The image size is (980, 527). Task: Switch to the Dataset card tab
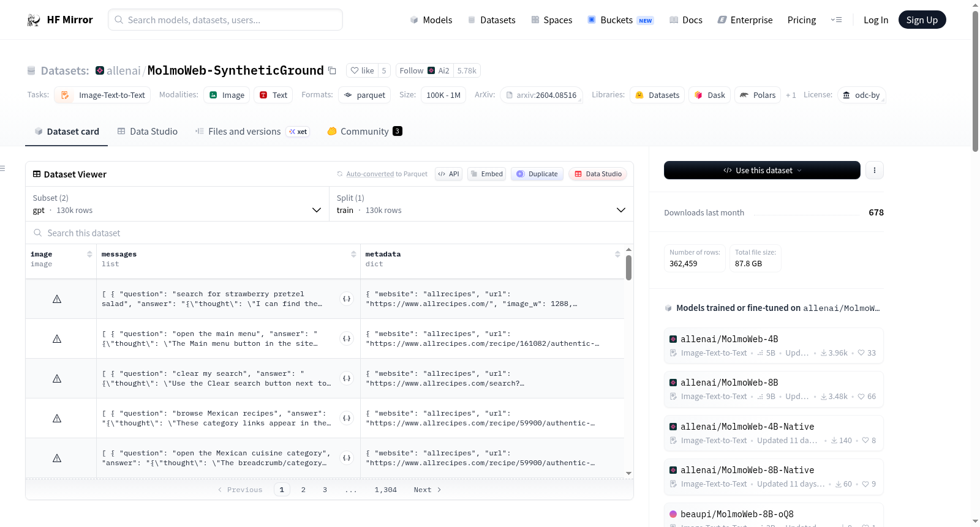tap(66, 131)
